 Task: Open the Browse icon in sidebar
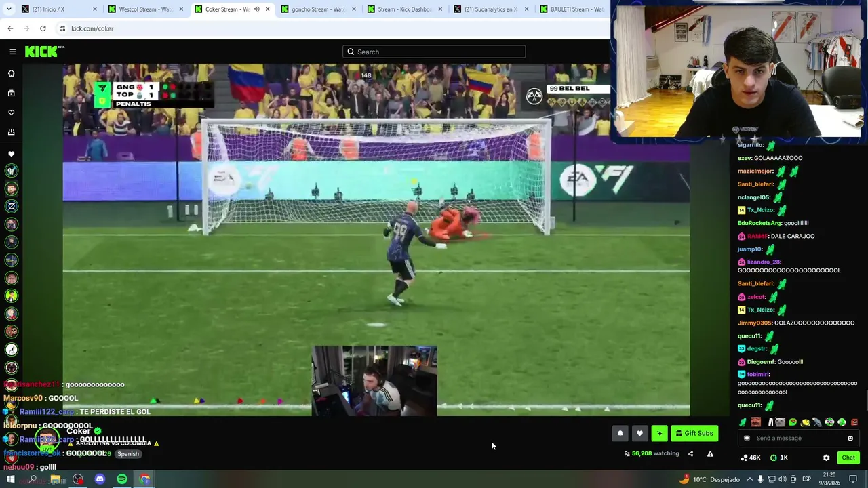point(11,93)
